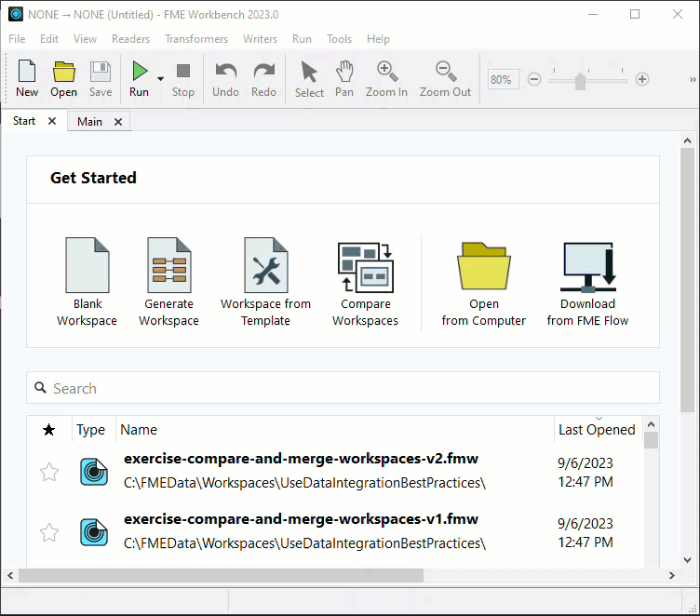Viewport: 700px width, 616px height.
Task: Close the Main tab
Action: (118, 122)
